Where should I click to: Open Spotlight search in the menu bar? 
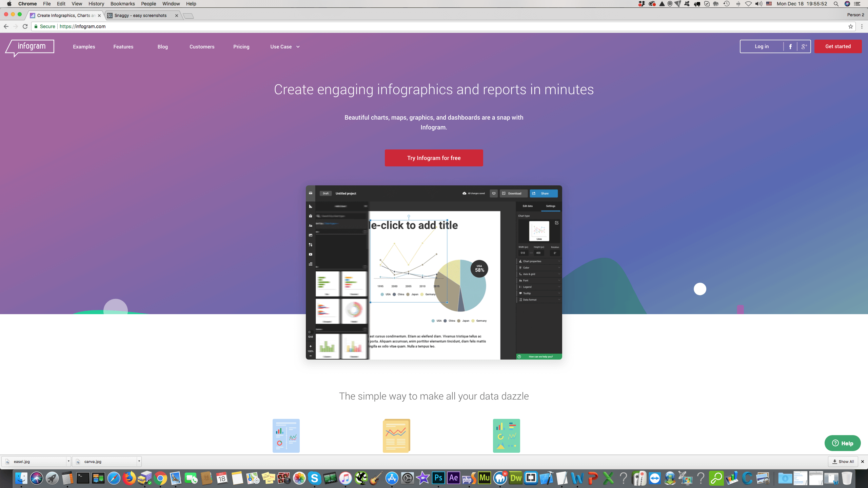coord(836,4)
